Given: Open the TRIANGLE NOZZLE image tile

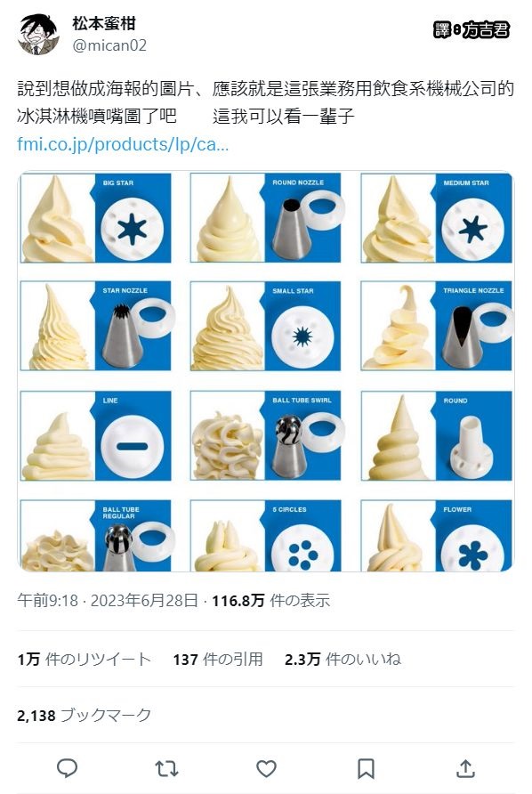Looking at the screenshot, I should click(436, 326).
